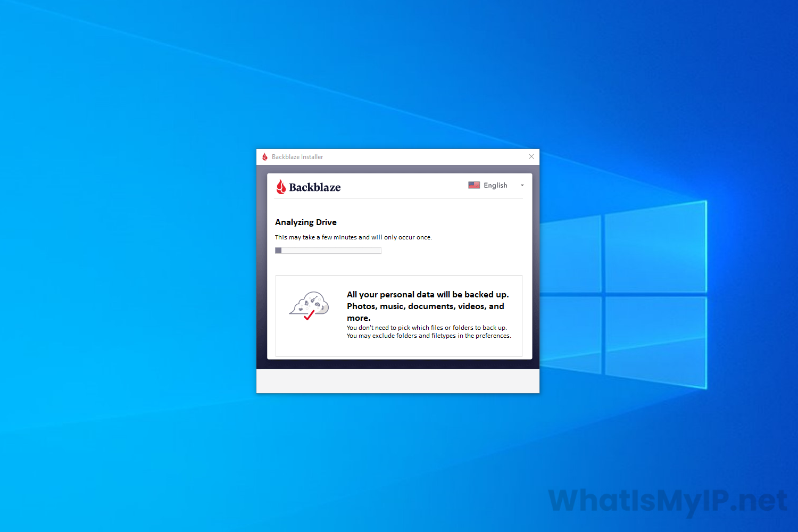The height and width of the screenshot is (532, 798).
Task: Click 'You don't need to pick which files' line
Action: click(427, 328)
